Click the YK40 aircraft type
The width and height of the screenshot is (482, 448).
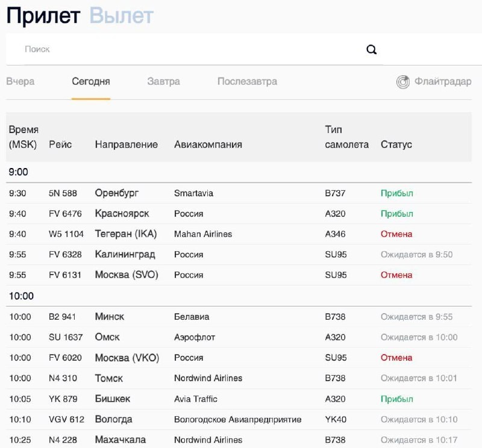coord(336,420)
